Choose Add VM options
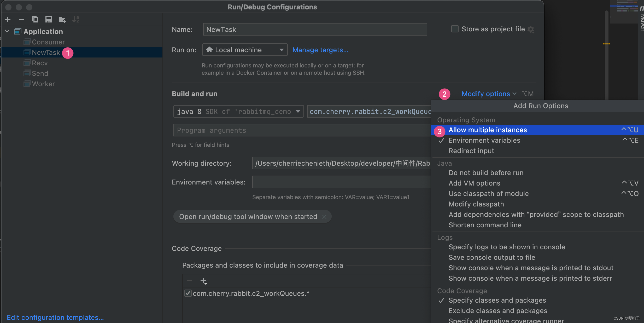The width and height of the screenshot is (644, 323). tap(537, 183)
